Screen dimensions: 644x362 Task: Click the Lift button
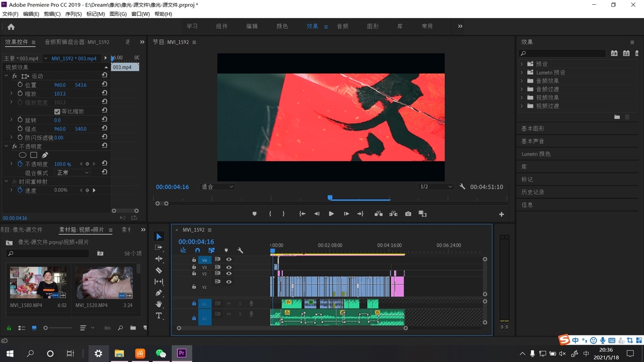tap(378, 214)
